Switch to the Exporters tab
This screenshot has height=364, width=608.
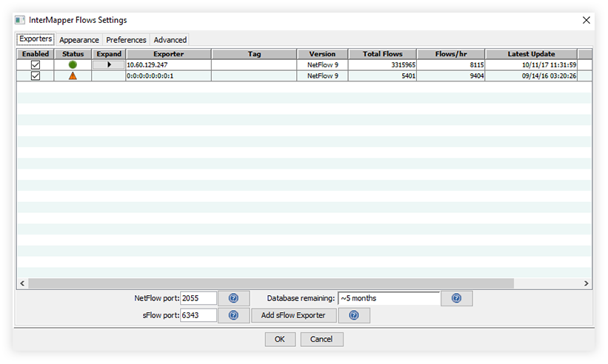[36, 39]
